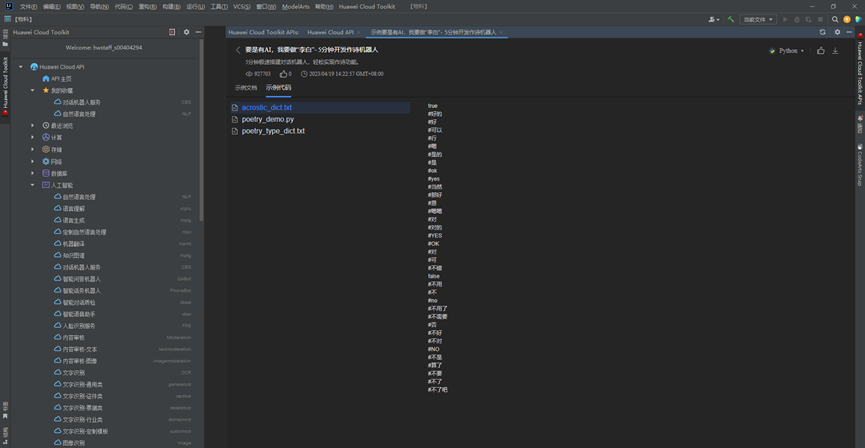Image resolution: width=865 pixels, height=448 pixels.
Task: Open the poetry_type_dict.txt file
Action: coord(273,131)
